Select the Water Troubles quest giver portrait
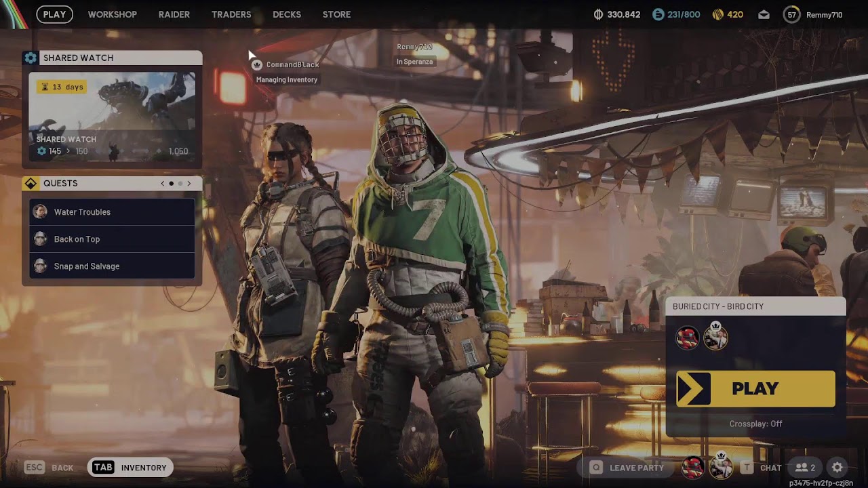Screen dimensions: 868x488 (40, 212)
